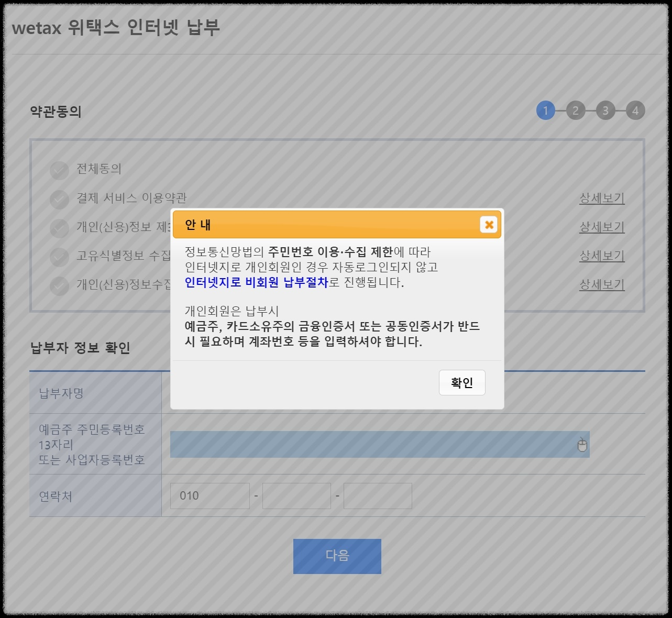This screenshot has width=672, height=618.
Task: Click the phone prefix field showing 010
Action: 210,496
